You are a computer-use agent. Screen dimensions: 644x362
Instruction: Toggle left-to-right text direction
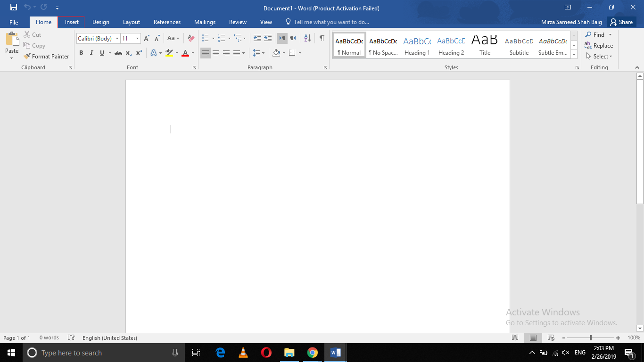[x=282, y=38]
